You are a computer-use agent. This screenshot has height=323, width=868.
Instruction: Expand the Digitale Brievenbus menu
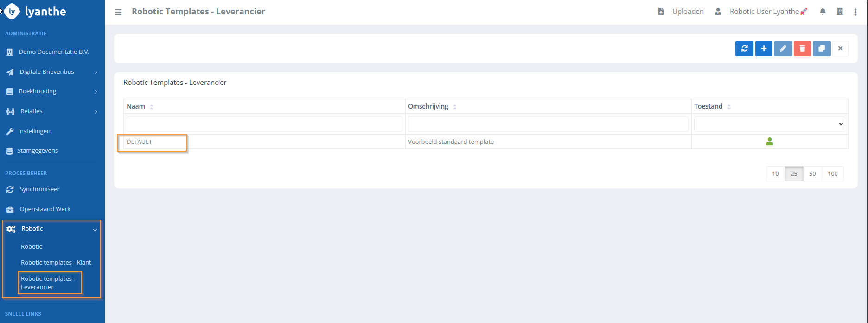click(52, 72)
